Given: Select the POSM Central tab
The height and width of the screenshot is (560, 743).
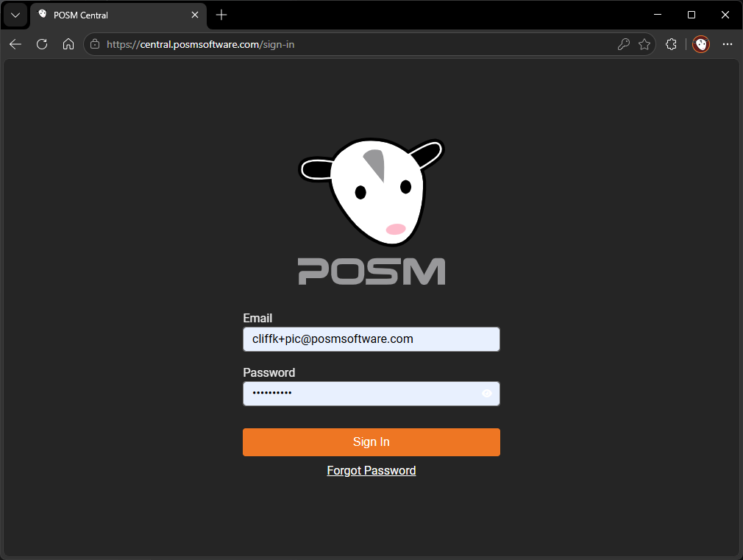Looking at the screenshot, I should [x=118, y=15].
